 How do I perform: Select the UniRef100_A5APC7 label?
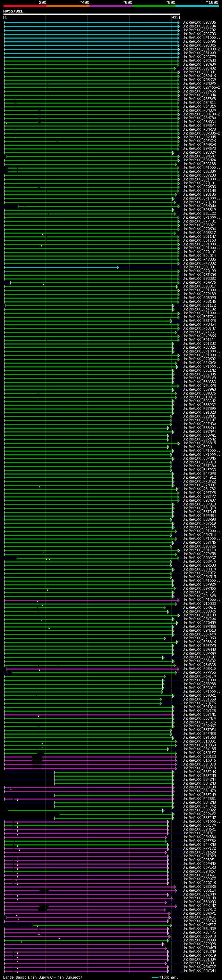199,558
